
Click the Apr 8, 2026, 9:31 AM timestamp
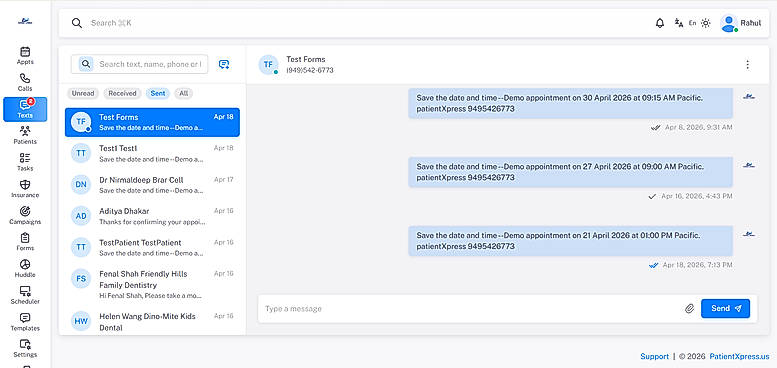(x=698, y=128)
